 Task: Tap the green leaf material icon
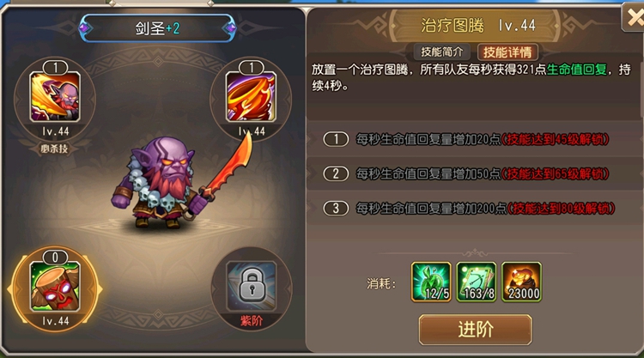[431, 282]
